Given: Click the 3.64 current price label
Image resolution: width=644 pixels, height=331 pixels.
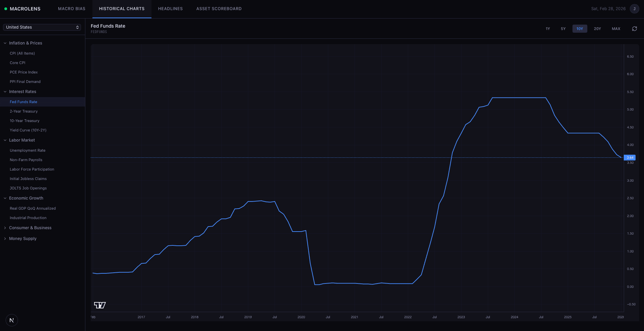Looking at the screenshot, I should point(629,157).
